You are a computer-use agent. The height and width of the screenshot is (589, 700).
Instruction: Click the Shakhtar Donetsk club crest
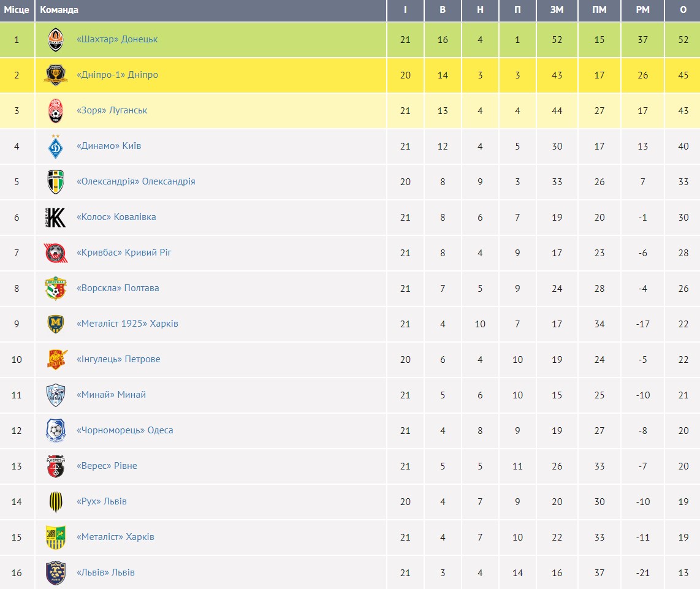(56, 40)
